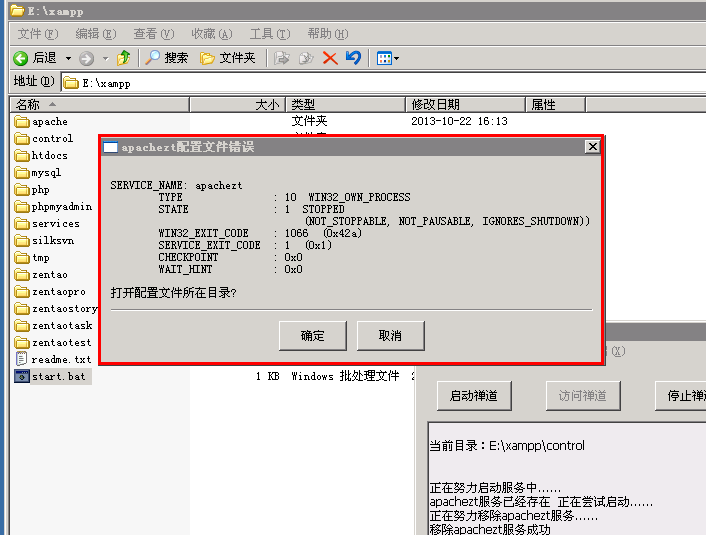The width and height of the screenshot is (706, 535).
Task: Select the apache folder icon
Action: pyautogui.click(x=22, y=121)
